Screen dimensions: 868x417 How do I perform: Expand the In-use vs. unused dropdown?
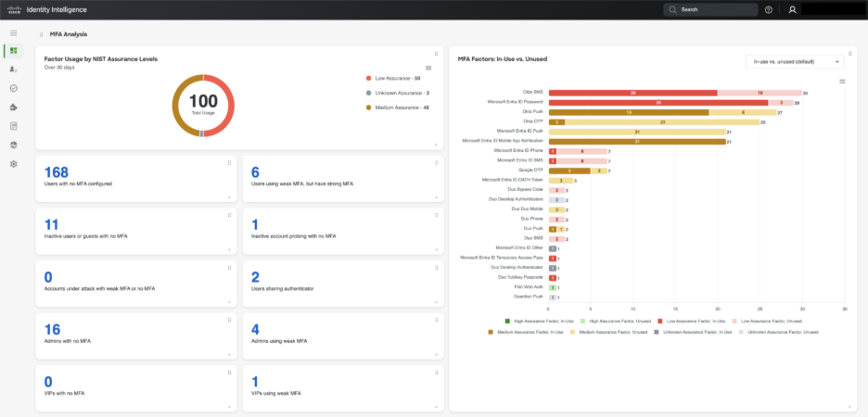pos(794,61)
